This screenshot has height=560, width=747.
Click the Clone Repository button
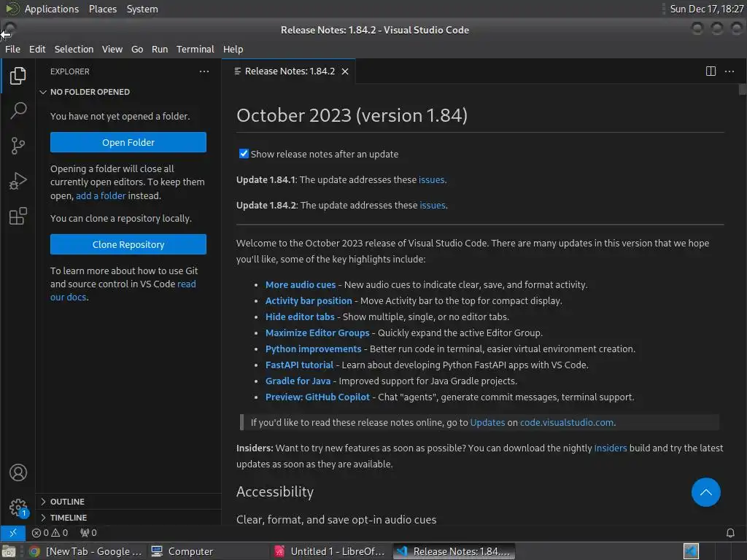click(128, 244)
